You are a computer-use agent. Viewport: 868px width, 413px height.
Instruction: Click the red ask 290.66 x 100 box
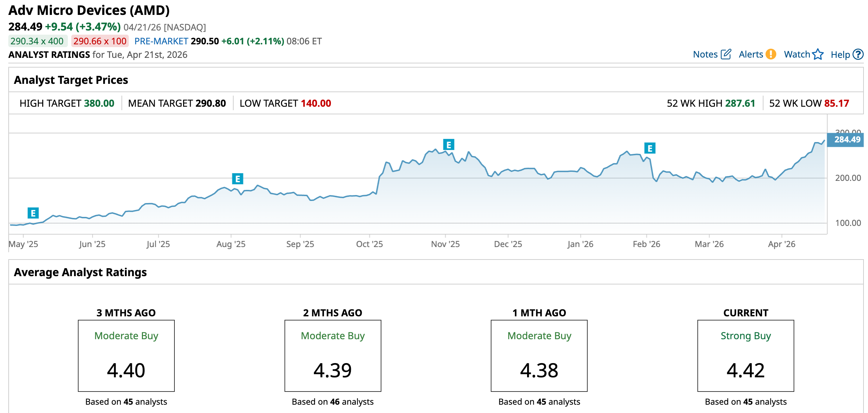pos(100,41)
